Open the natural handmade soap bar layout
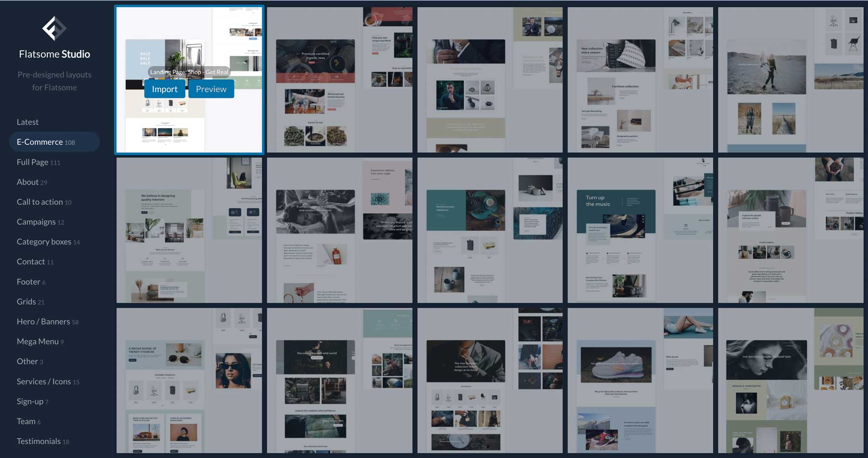 (790, 380)
